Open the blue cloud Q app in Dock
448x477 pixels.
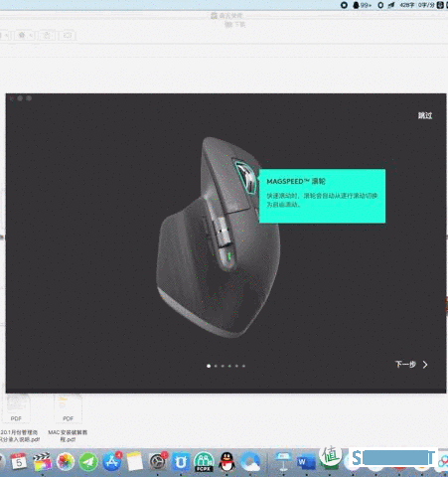click(x=250, y=461)
